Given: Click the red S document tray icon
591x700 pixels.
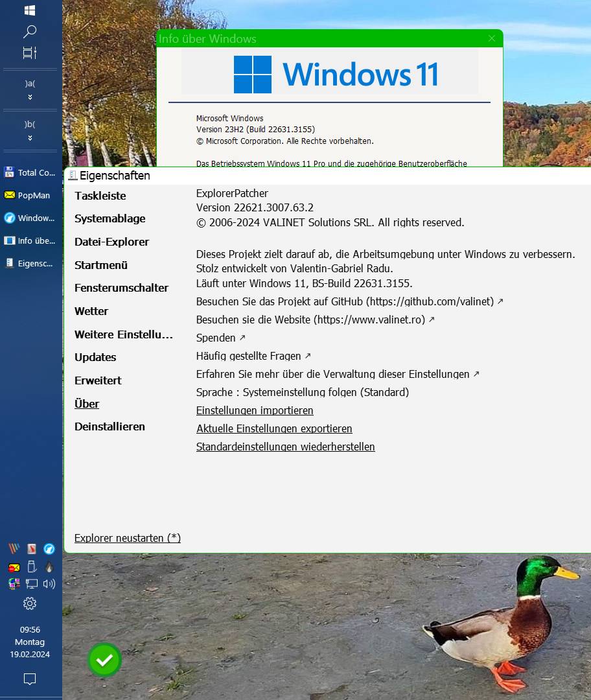Looking at the screenshot, I should (31, 549).
